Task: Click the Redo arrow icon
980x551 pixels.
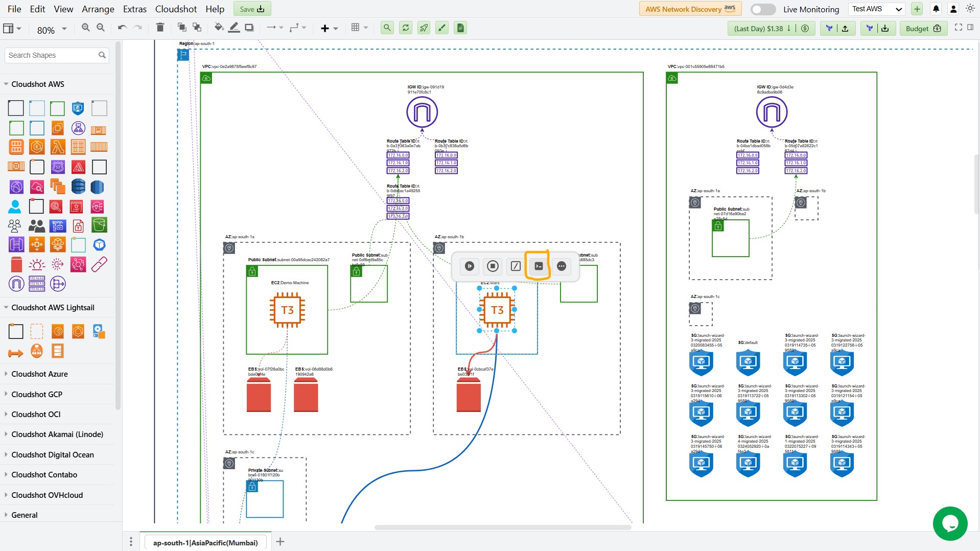Action: tap(138, 28)
